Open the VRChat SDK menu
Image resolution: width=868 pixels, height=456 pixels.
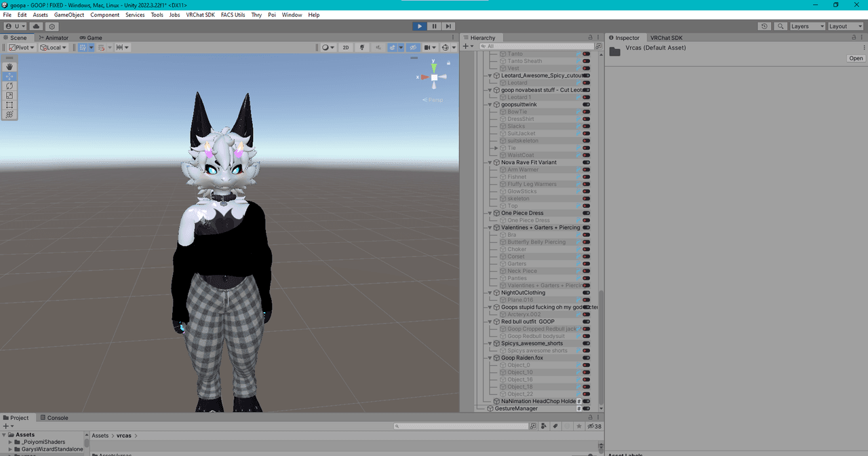[201, 15]
